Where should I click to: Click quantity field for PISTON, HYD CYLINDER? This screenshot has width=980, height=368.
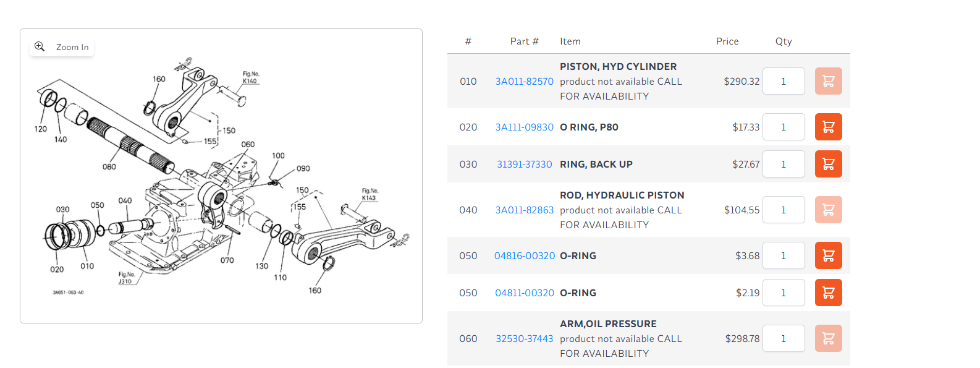tap(784, 81)
